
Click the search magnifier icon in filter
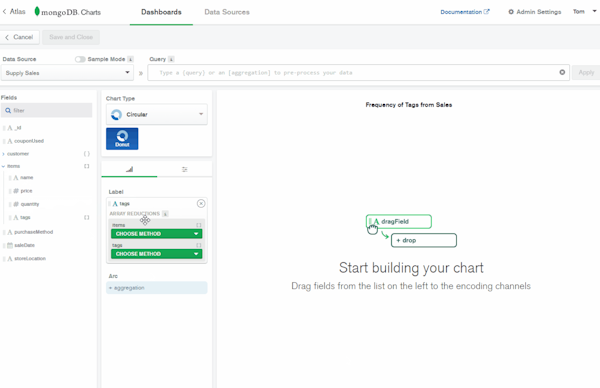[x=8, y=110]
